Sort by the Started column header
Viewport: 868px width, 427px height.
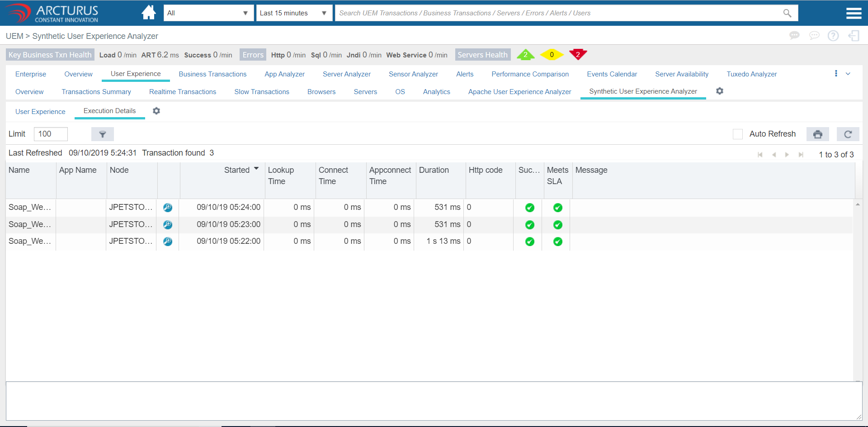(x=236, y=170)
